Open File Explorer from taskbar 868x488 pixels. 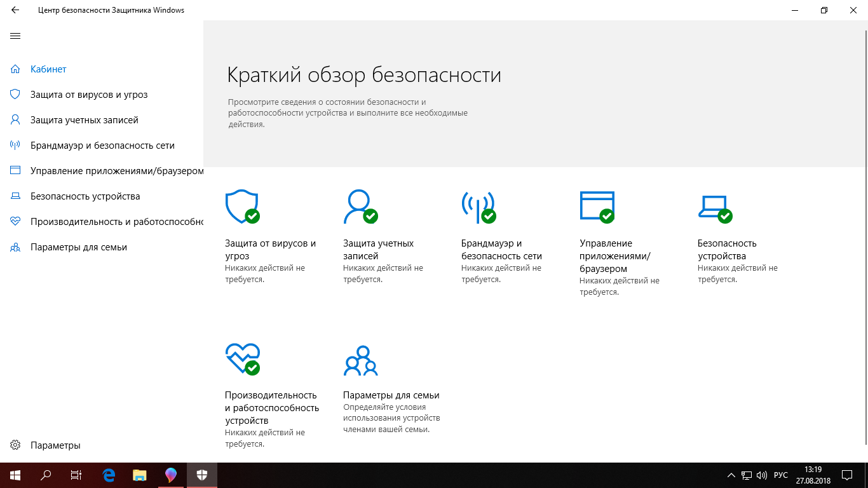(x=140, y=475)
